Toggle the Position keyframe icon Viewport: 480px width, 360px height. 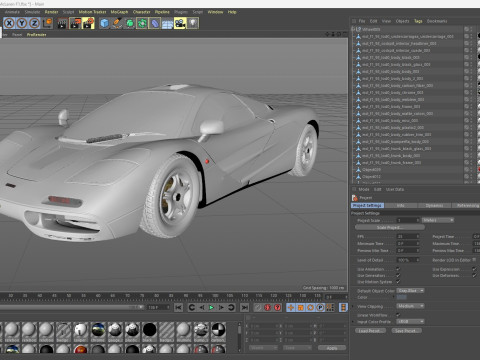291,307
